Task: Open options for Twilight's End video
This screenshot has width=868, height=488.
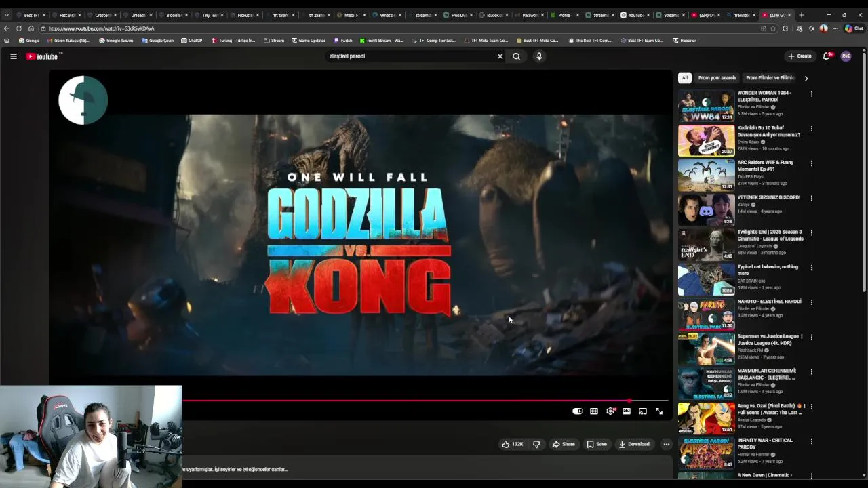Action: point(811,232)
